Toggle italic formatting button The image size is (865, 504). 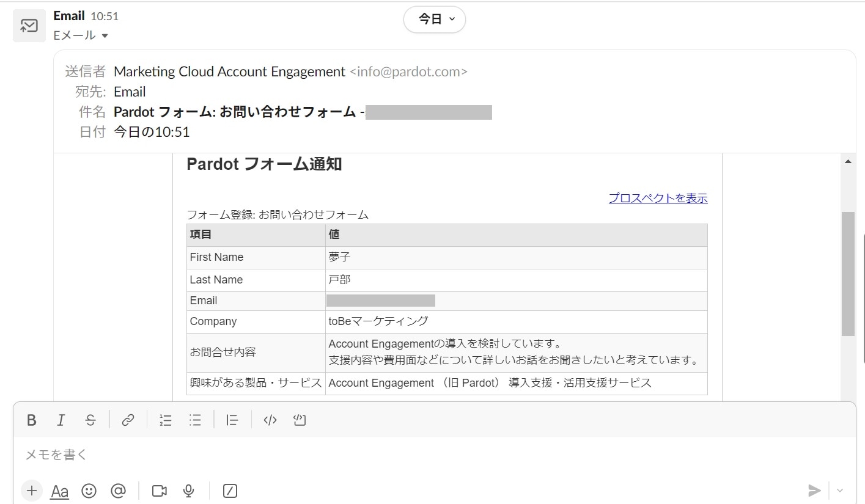click(61, 420)
